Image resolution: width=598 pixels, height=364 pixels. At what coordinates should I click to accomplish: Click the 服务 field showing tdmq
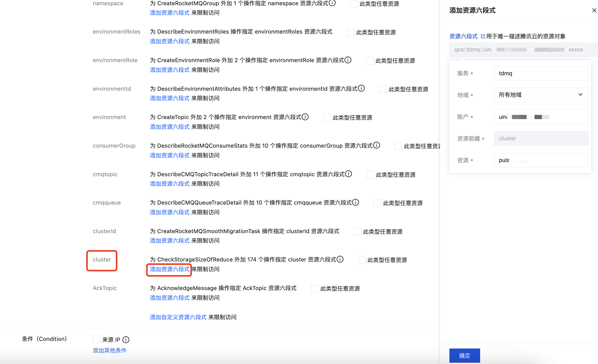541,73
